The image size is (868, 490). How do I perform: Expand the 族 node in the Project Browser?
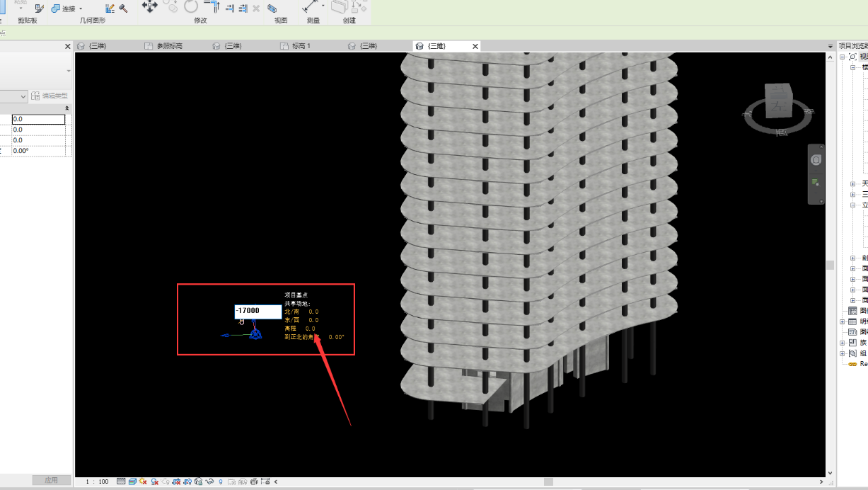click(843, 343)
